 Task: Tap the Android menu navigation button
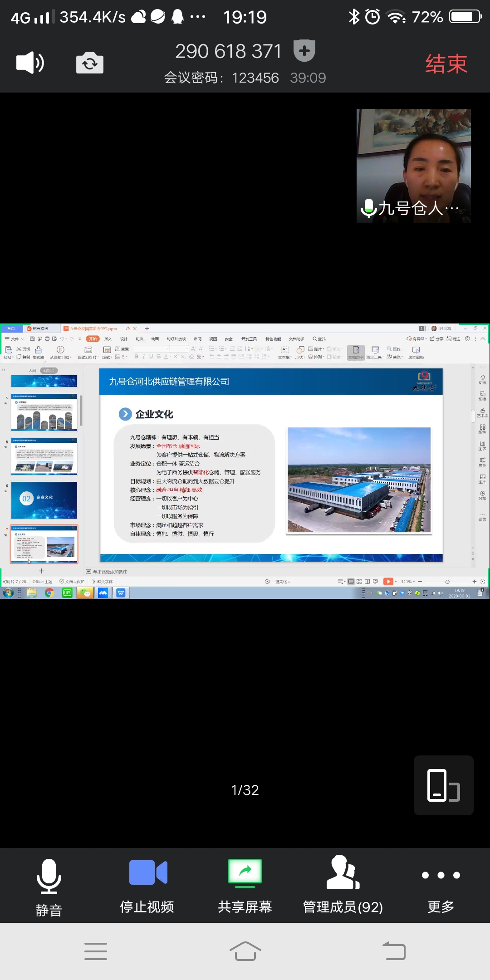96,951
